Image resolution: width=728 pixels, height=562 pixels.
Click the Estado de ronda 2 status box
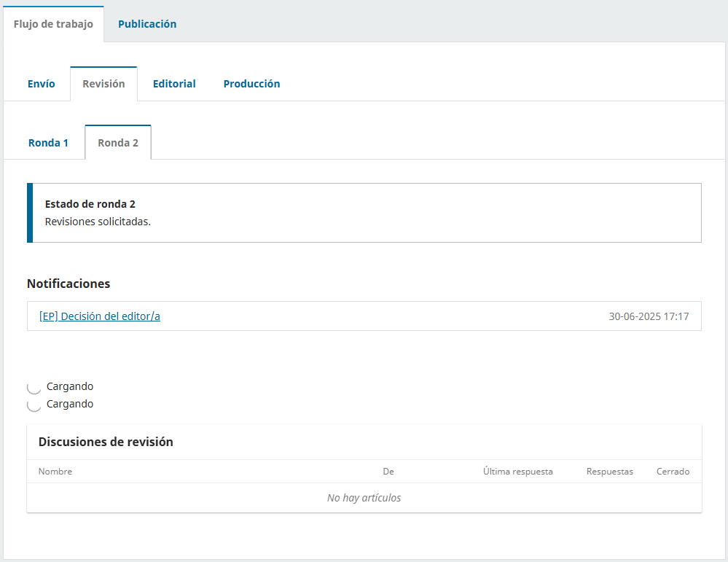click(x=364, y=213)
